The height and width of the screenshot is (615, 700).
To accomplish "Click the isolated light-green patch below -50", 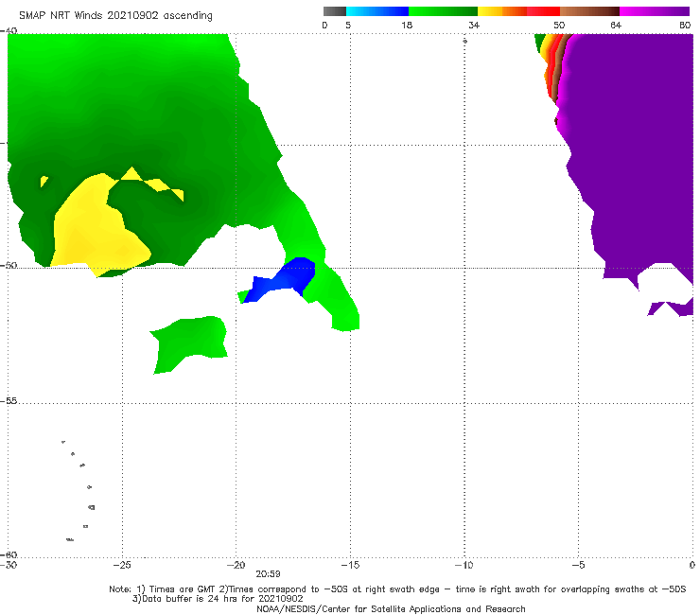I will (190, 343).
